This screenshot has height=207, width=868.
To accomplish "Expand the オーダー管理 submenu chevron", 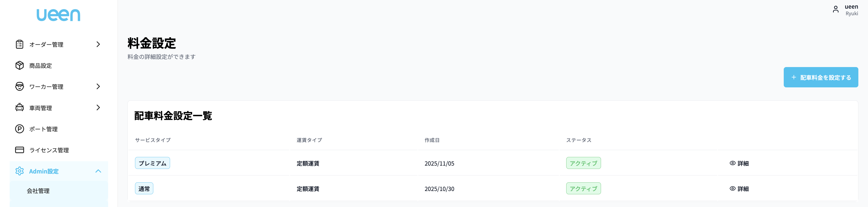I will [98, 44].
